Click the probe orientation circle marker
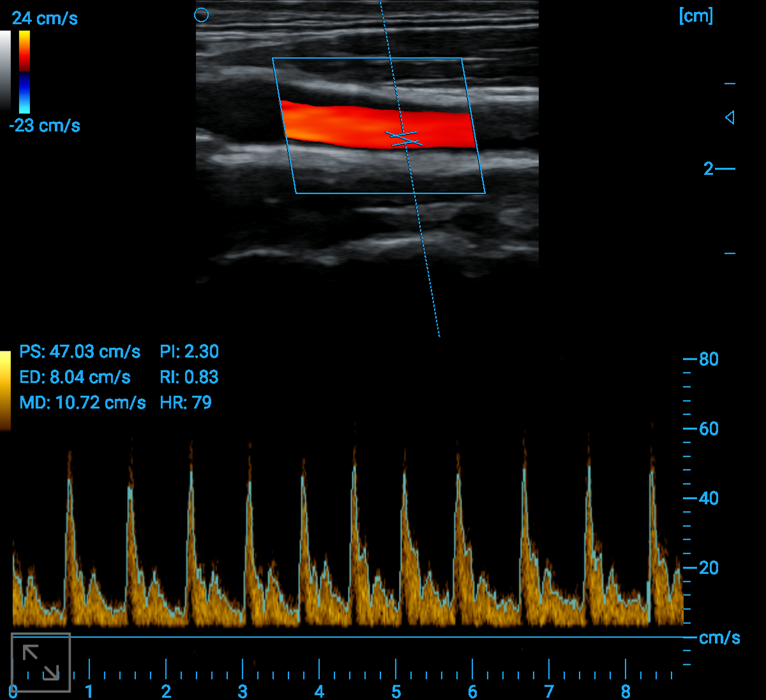 click(x=201, y=15)
